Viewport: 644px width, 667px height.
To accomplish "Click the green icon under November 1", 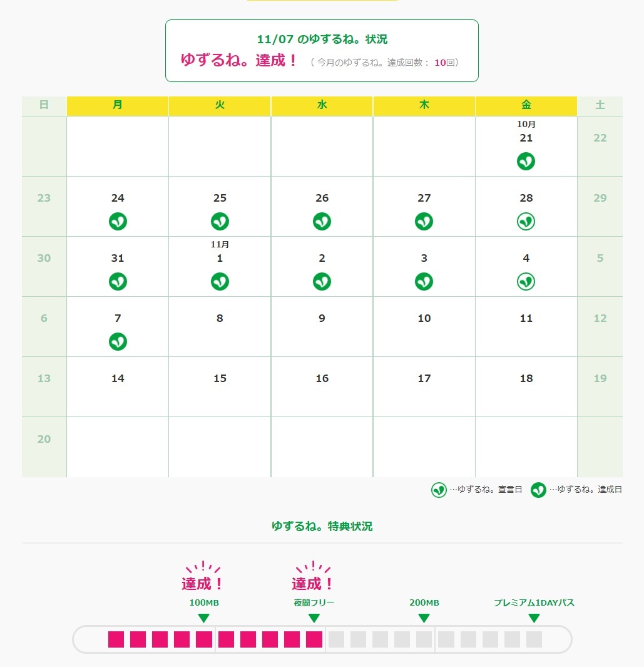I will point(220,281).
